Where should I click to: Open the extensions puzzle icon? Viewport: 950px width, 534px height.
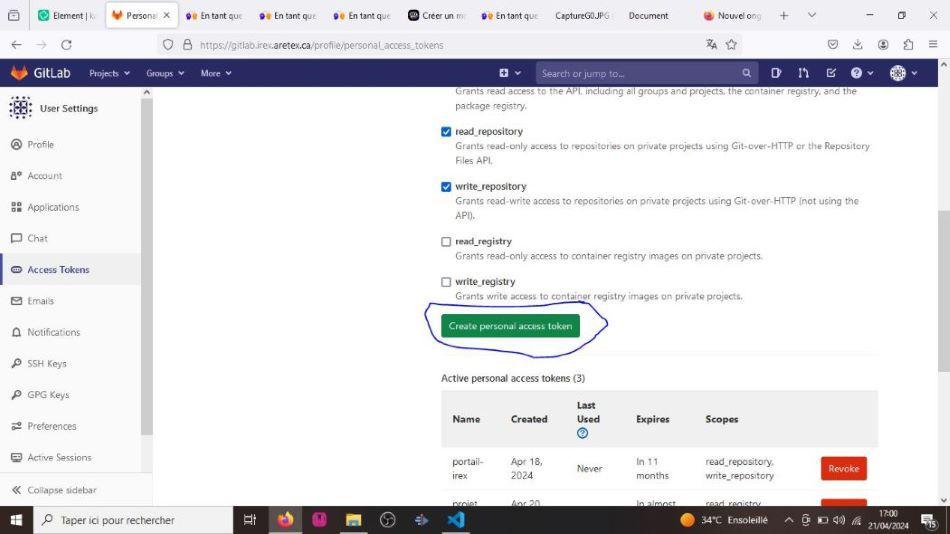coord(908,44)
